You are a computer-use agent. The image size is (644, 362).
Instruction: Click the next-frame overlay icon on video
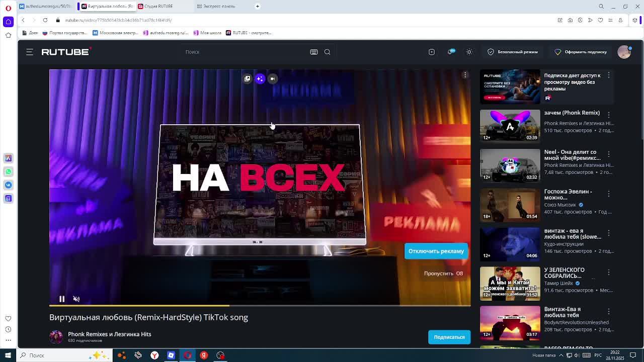click(272, 78)
